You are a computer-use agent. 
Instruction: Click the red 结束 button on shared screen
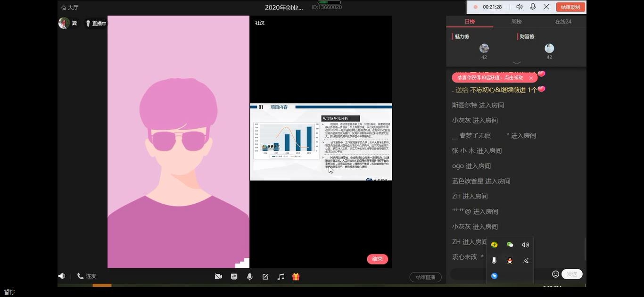tap(377, 259)
